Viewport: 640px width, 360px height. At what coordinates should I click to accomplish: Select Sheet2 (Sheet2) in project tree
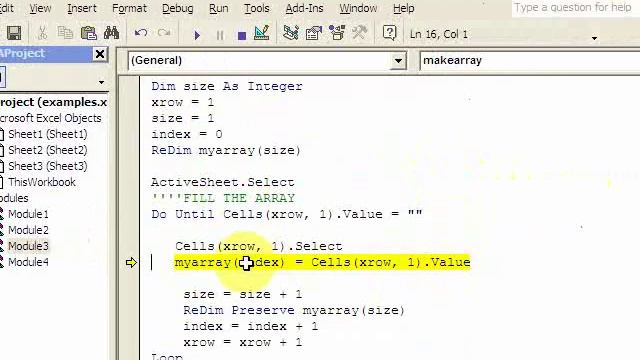(48, 150)
